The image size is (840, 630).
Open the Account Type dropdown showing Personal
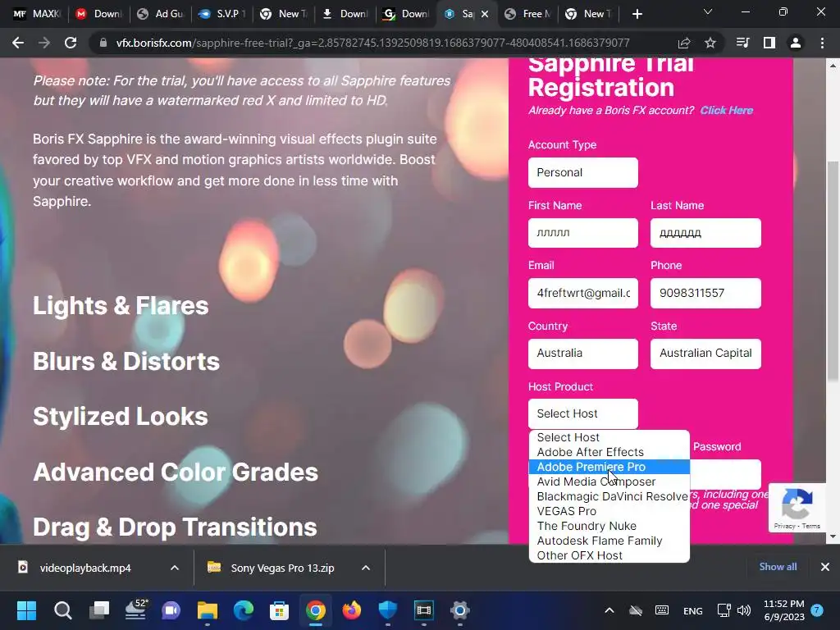(x=583, y=172)
